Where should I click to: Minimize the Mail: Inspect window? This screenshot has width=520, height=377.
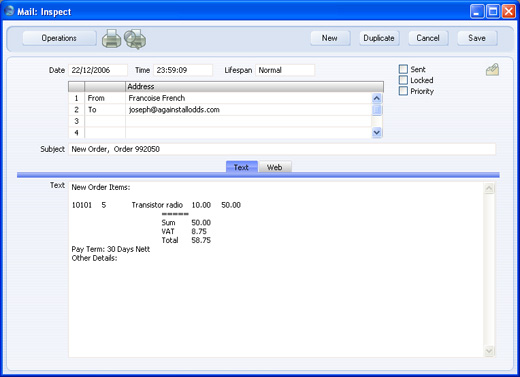477,12
